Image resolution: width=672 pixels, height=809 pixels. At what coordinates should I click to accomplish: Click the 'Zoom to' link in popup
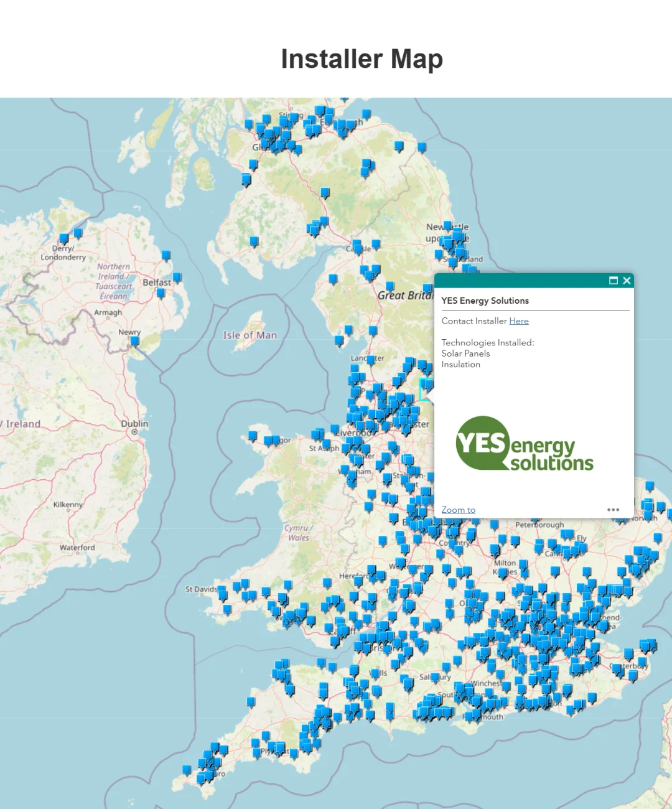[x=458, y=510]
